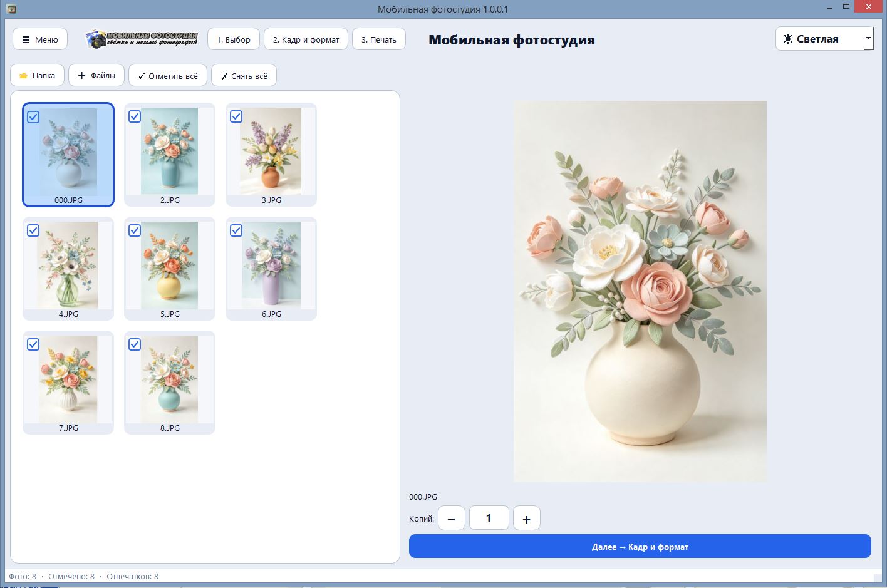
Task: Deselect the 5.JPG checkbox
Action: (135, 231)
